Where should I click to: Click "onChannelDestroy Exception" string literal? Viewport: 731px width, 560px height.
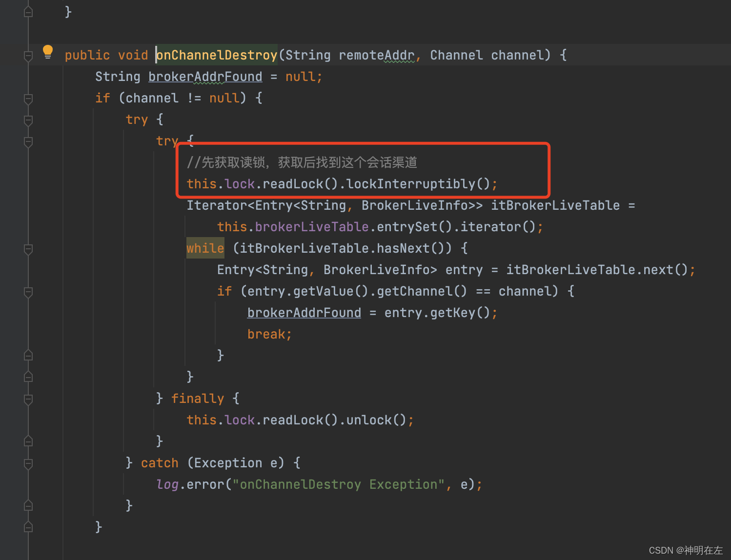338,484
